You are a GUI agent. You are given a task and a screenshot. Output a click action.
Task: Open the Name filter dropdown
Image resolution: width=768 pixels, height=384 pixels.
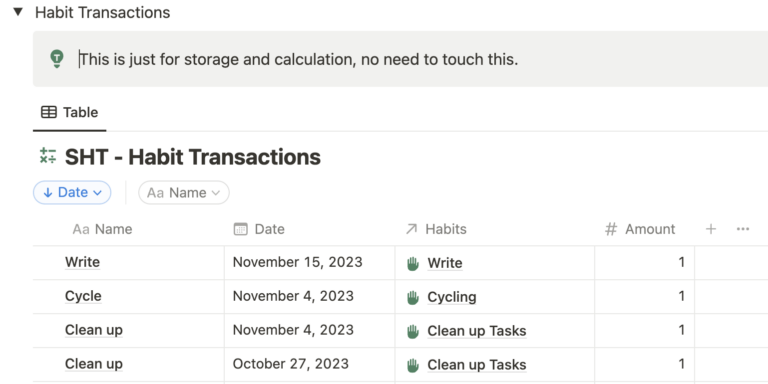(184, 192)
